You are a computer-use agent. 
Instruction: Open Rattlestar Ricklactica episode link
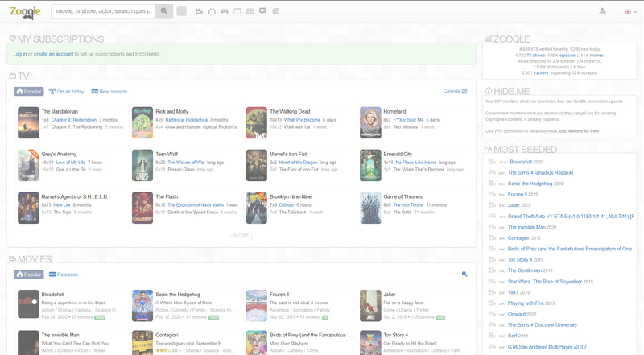click(x=187, y=120)
